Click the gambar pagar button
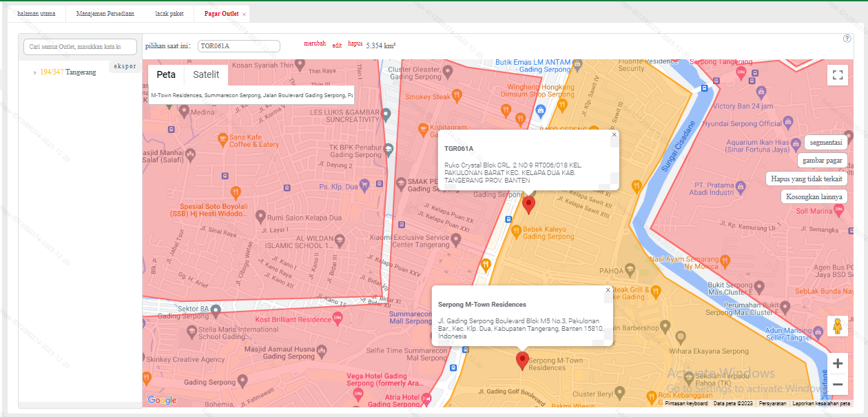 coord(823,161)
